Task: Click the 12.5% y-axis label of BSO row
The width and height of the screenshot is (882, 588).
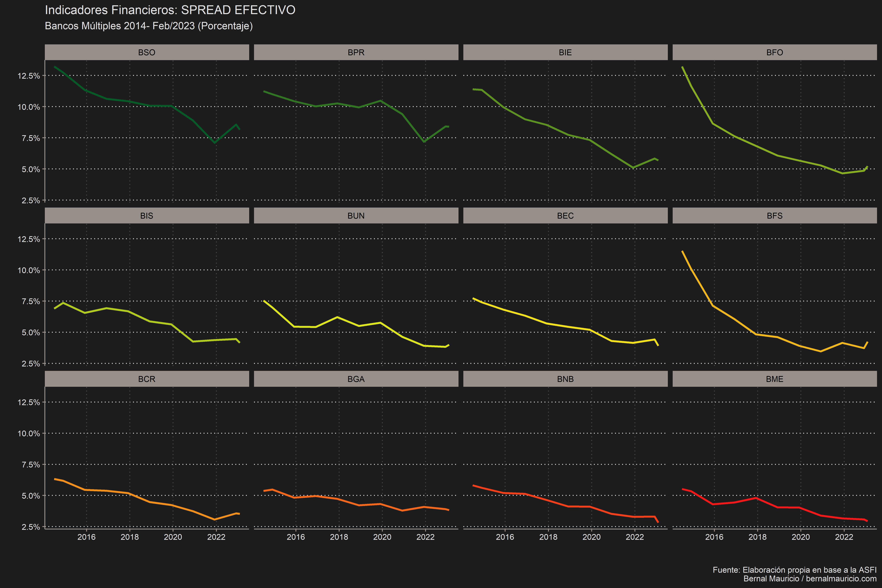Action: pyautogui.click(x=29, y=76)
